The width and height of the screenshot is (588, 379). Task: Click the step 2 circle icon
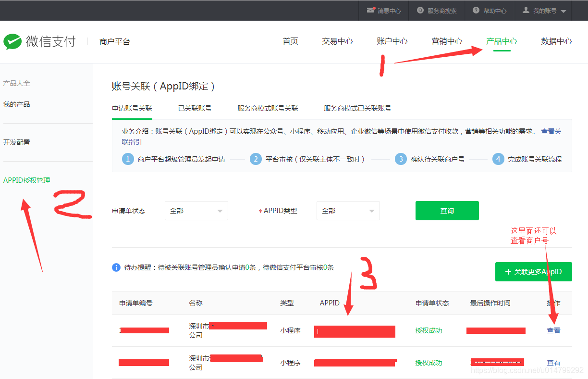pyautogui.click(x=256, y=159)
